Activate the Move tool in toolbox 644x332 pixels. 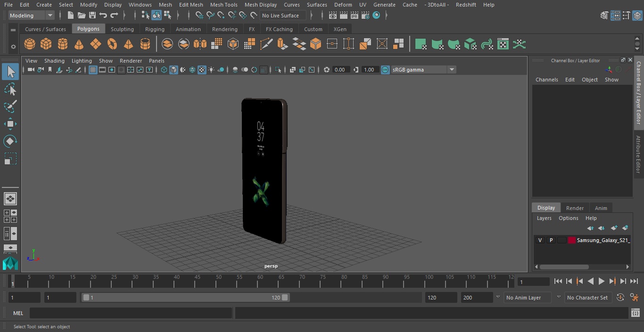point(10,124)
